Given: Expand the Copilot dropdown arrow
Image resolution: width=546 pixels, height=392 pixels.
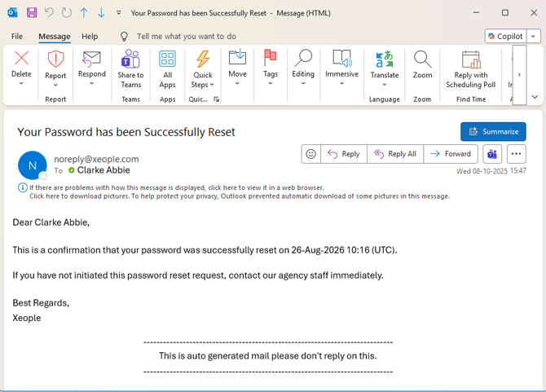Looking at the screenshot, I should (x=533, y=36).
